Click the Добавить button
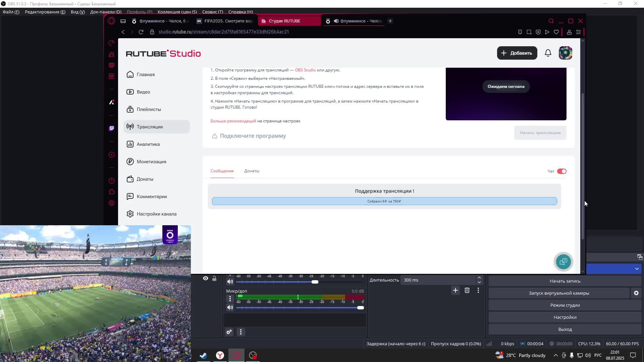 517,53
